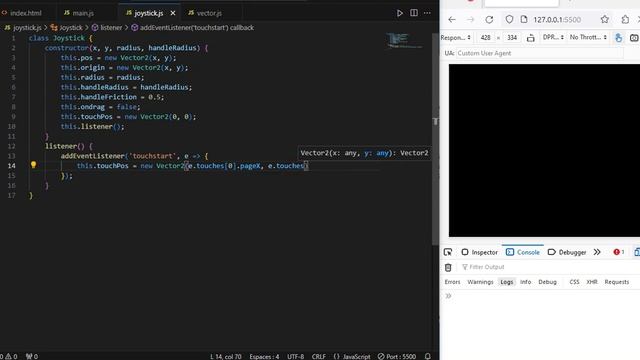640x360 pixels.
Task: Close the joystick.js tab
Action: point(173,13)
